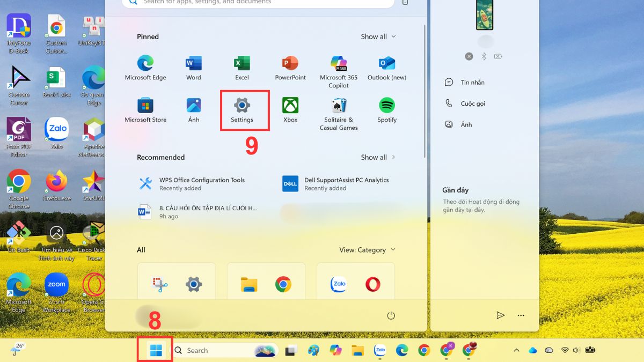
Task: Open Tin nhắn in the phone panel
Action: click(x=465, y=82)
